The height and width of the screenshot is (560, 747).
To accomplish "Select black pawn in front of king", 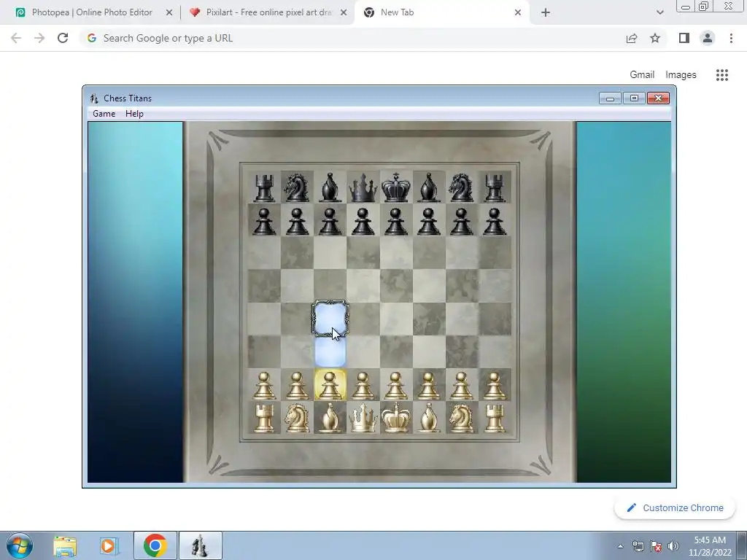I will (396, 221).
